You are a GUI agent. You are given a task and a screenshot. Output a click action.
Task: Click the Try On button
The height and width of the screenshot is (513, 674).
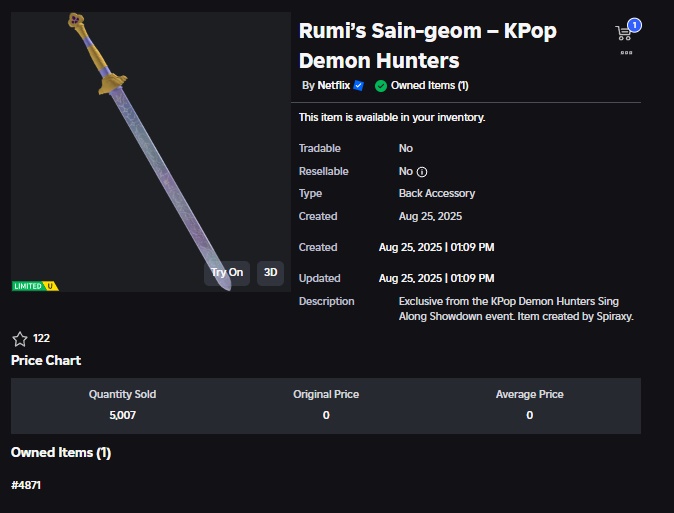(227, 273)
